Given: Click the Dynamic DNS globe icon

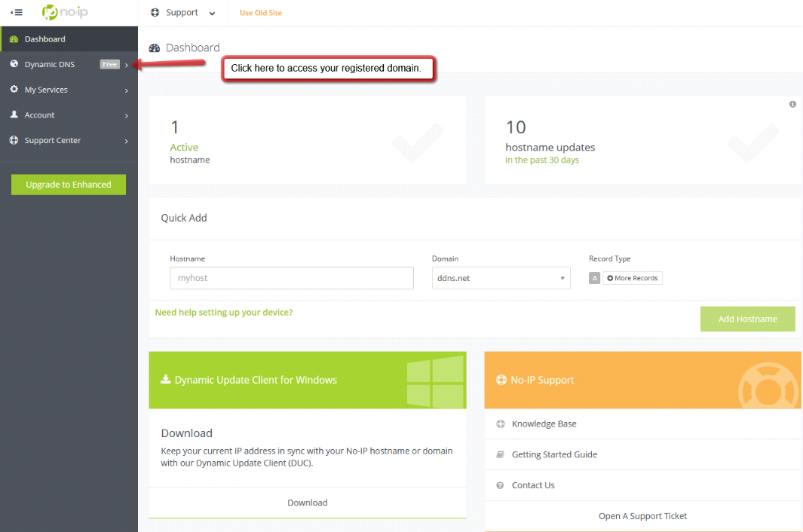Looking at the screenshot, I should tap(14, 64).
